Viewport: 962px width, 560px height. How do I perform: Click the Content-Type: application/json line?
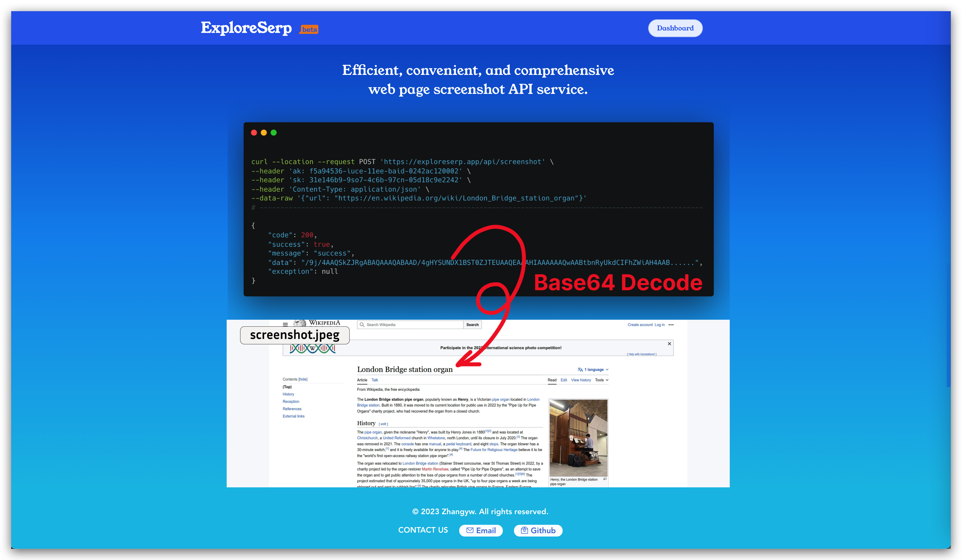[340, 189]
